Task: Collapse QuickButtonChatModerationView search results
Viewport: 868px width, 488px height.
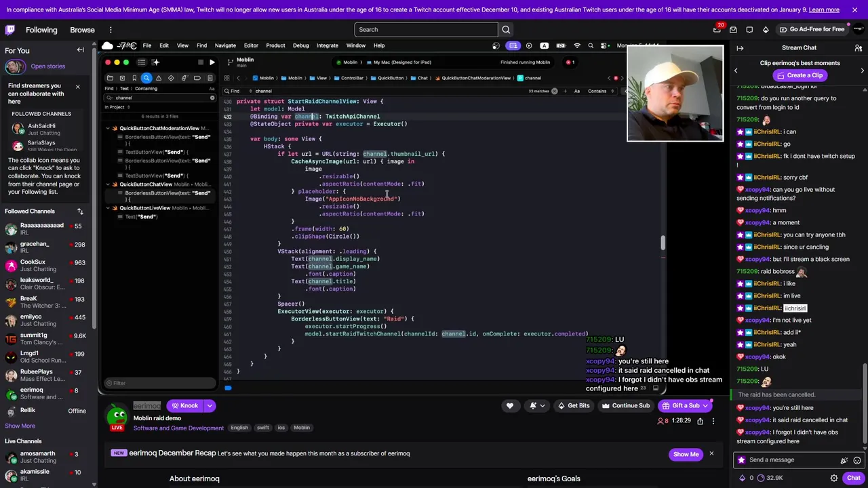Action: pos(107,128)
